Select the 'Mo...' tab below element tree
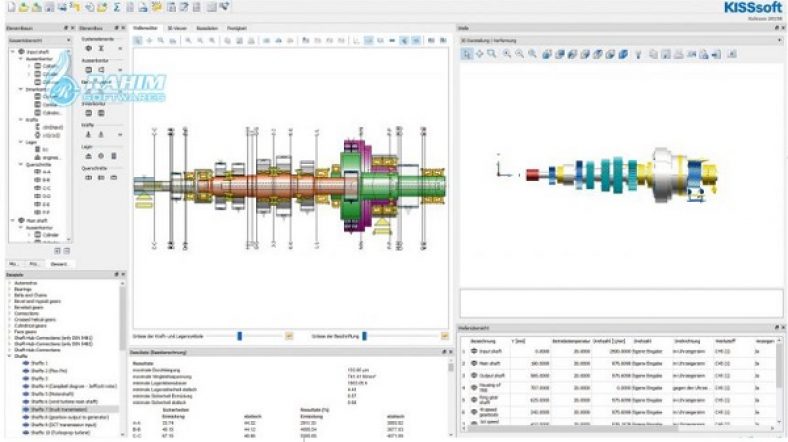The image size is (788, 442). coord(14,264)
